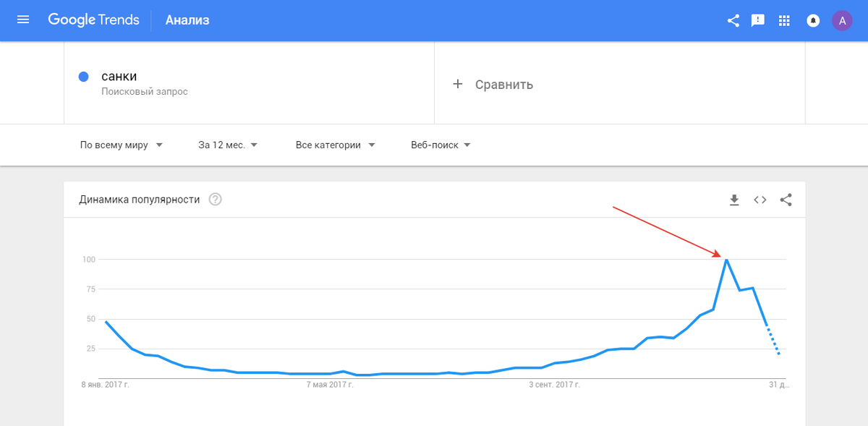Open the Веб-поиск search type dropdown
The image size is (868, 426).
(x=441, y=145)
